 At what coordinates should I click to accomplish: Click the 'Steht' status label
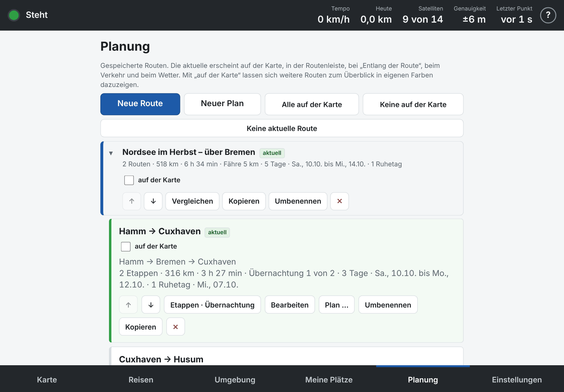pos(37,15)
